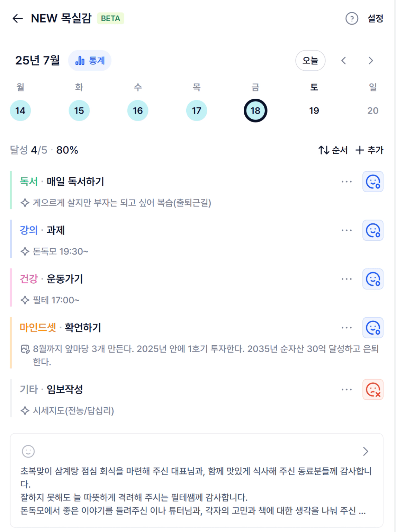Open the three-dot menu for 운동가기
Screen dimensions: 396x532
coord(346,279)
